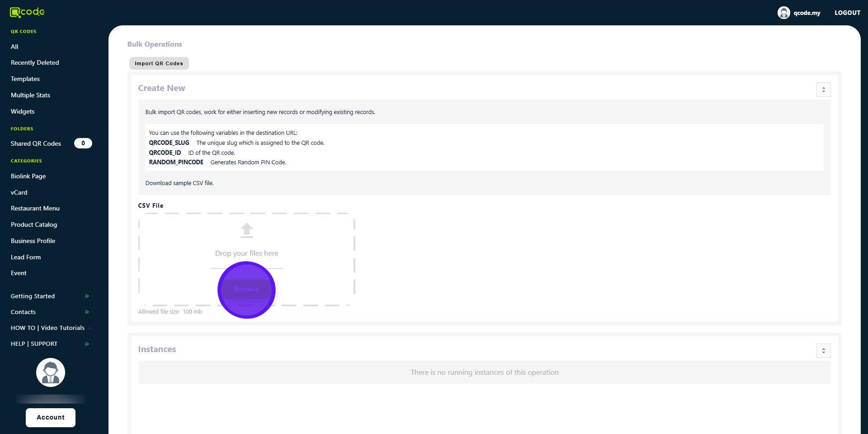Click QRCODE_ID variable text
Viewport: 868px width, 434px height.
[x=165, y=153]
